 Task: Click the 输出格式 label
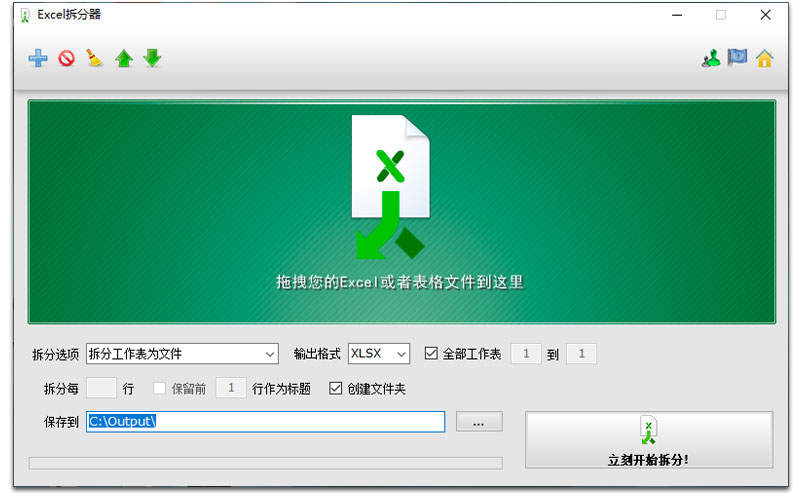pyautogui.click(x=317, y=354)
